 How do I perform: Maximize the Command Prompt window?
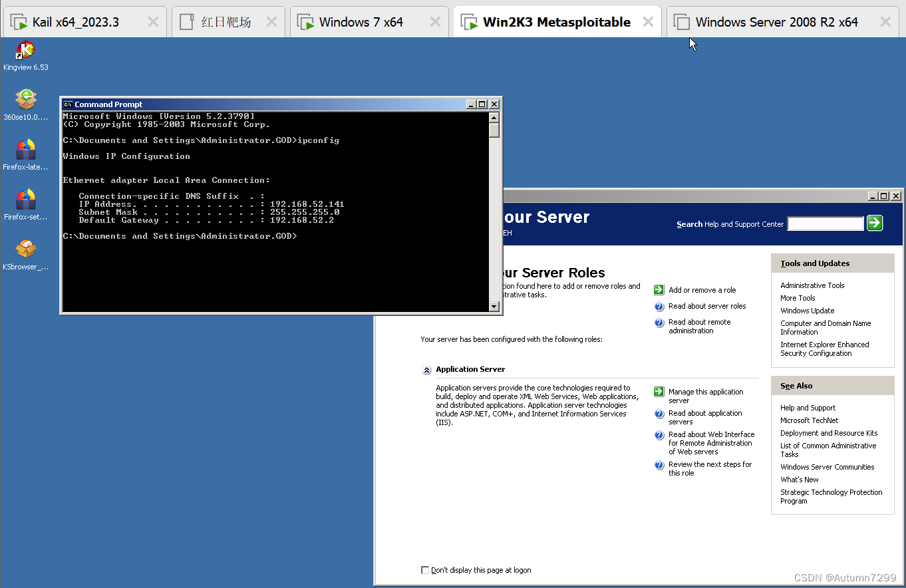482,104
